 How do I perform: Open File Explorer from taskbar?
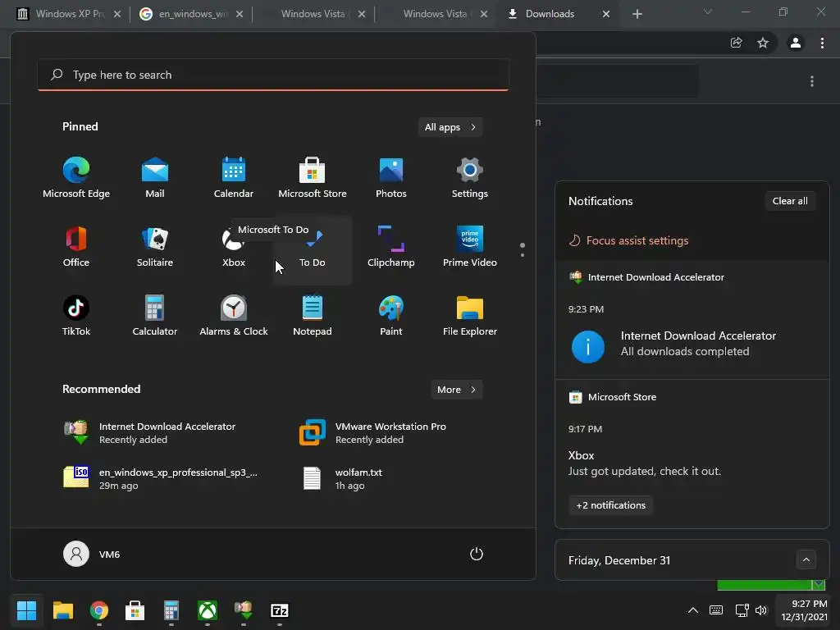click(x=62, y=610)
